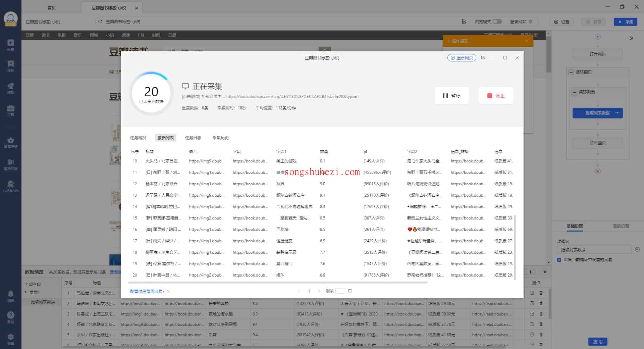Reload page icon left of address field

(100, 21)
